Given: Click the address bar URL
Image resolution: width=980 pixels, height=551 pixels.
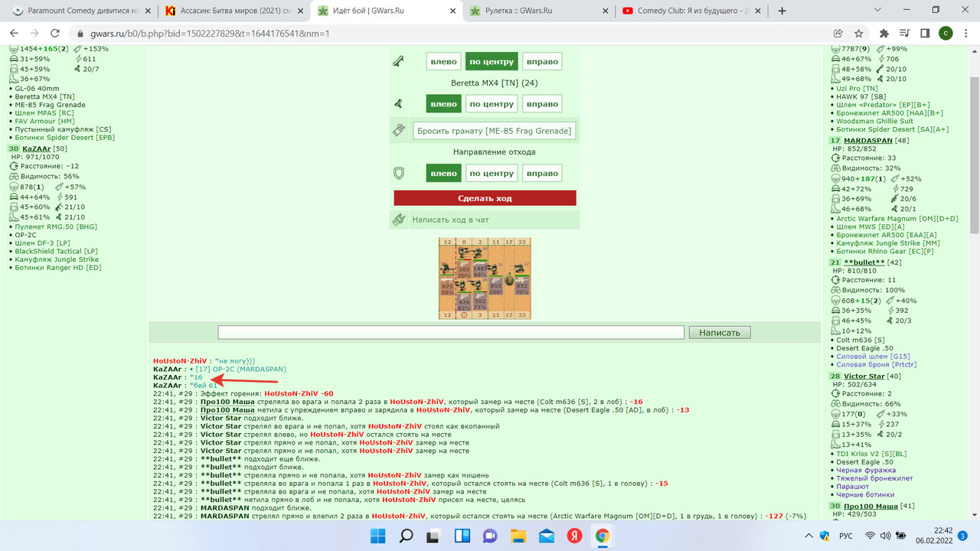Looking at the screenshot, I should (211, 34).
